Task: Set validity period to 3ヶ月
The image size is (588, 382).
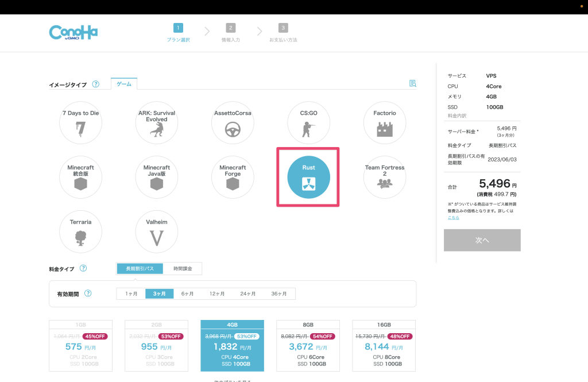Action: 160,294
